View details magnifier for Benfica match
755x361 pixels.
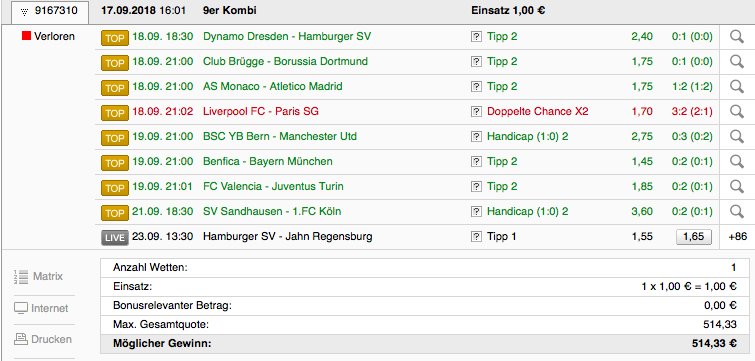(737, 162)
